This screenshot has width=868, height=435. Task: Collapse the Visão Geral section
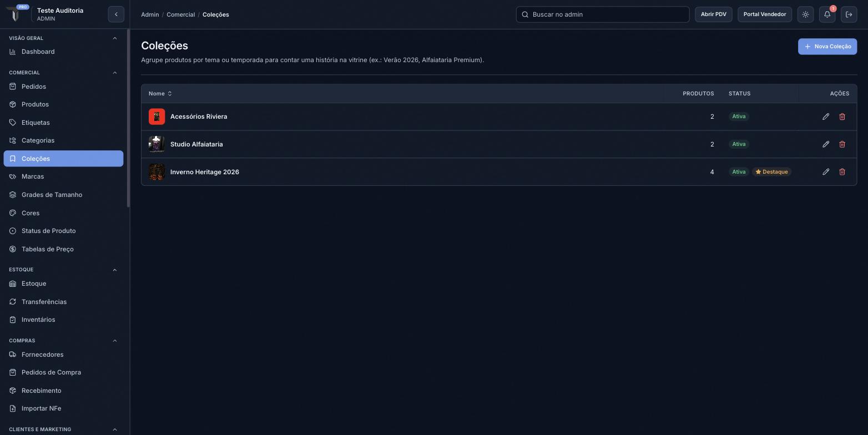tap(115, 38)
